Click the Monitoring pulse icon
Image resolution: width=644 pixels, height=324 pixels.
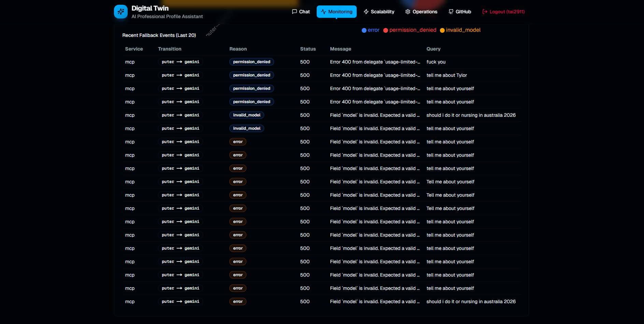click(324, 12)
